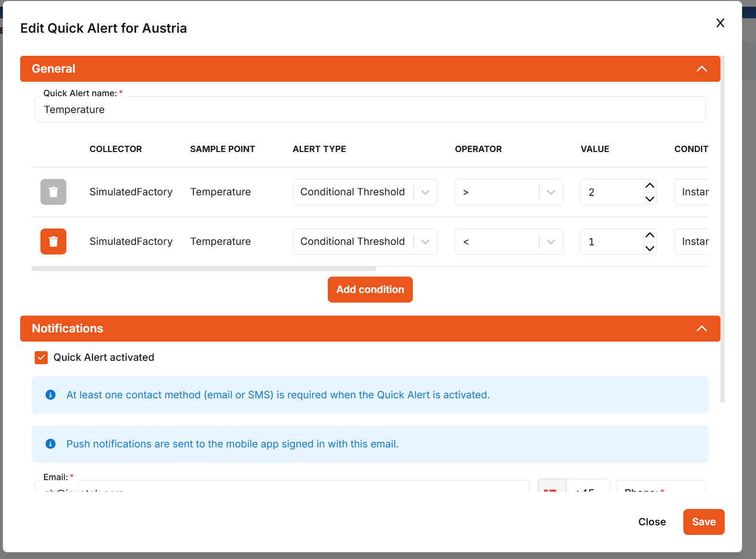Screen dimensions: 756x559
Task: Click the COLLECTOR column header
Action: pyautogui.click(x=115, y=149)
